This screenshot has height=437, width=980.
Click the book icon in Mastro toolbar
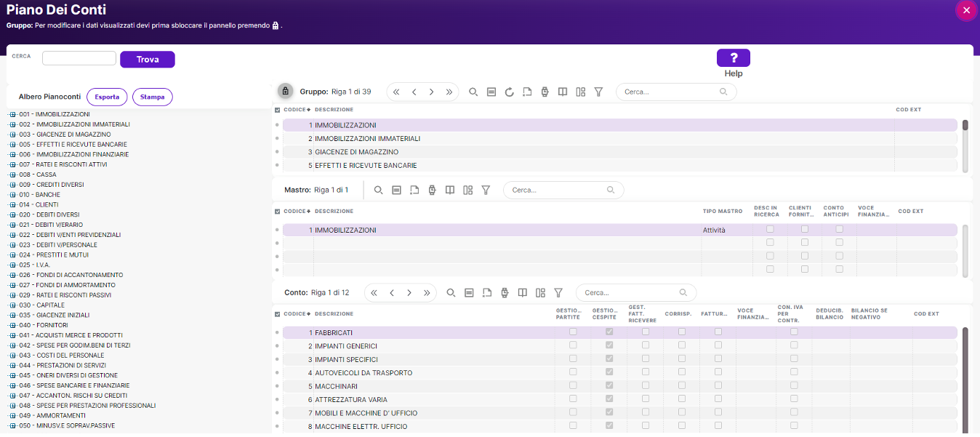(450, 190)
